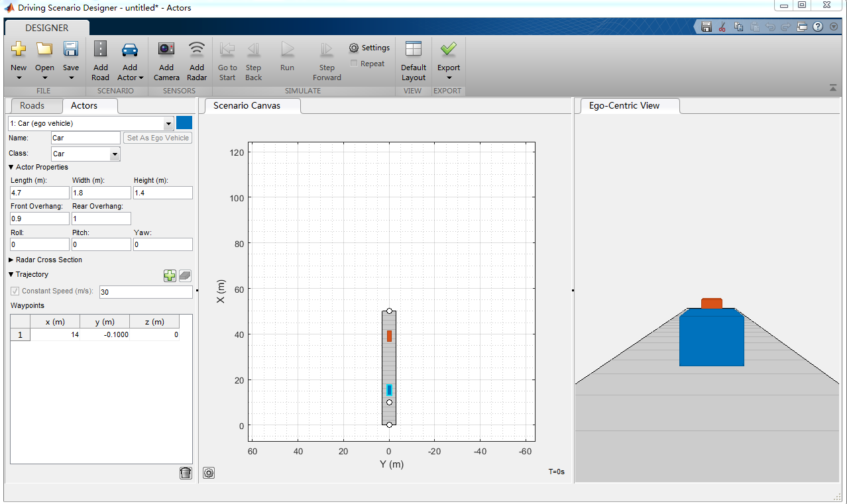Screen dimensions: 847x504
Task: Click the Constant Speed value field
Action: click(146, 292)
